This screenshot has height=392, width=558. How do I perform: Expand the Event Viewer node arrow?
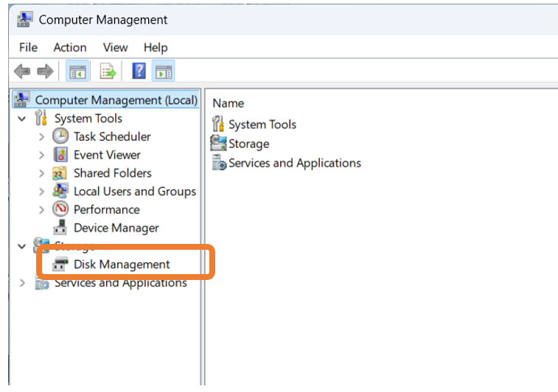[41, 155]
